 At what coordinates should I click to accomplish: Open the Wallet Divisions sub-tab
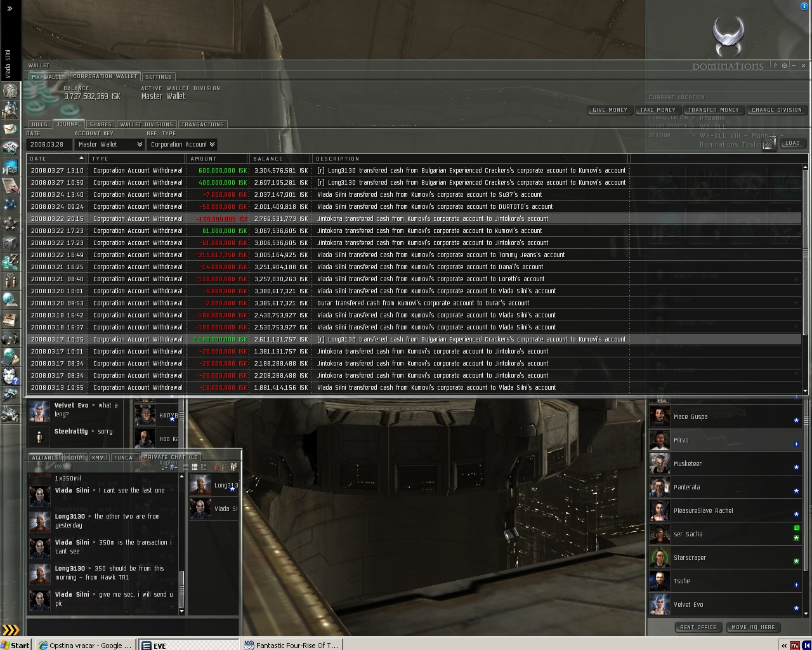147,124
